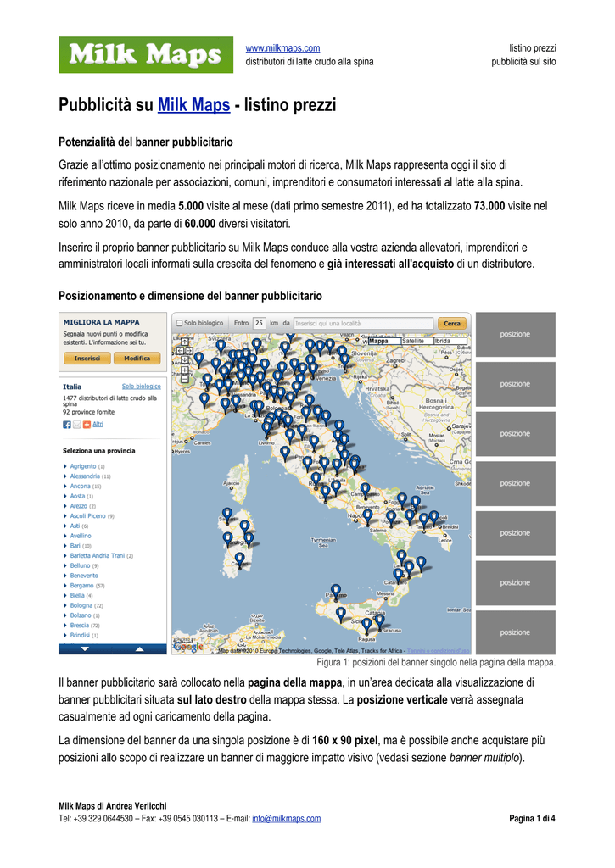Click the province list scroll-down arrow

pyautogui.click(x=85, y=648)
